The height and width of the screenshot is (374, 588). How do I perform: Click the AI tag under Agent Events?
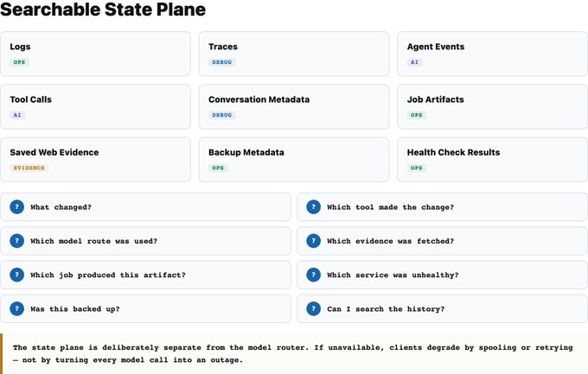[415, 62]
